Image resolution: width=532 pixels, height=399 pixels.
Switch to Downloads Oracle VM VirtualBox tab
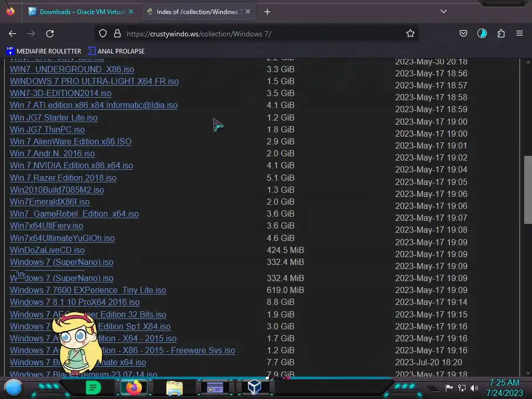pos(81,12)
